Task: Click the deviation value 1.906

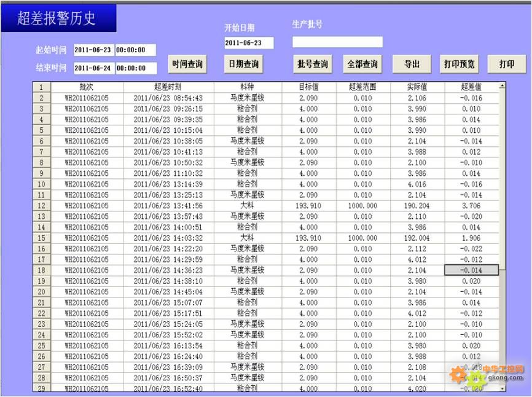Action: pyautogui.click(x=471, y=238)
